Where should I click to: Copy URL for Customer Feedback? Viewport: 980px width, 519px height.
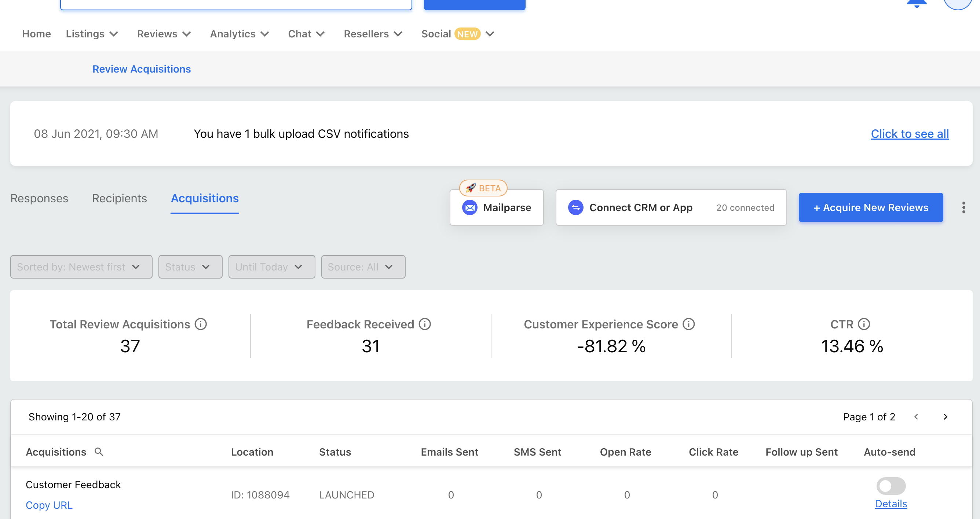(49, 505)
